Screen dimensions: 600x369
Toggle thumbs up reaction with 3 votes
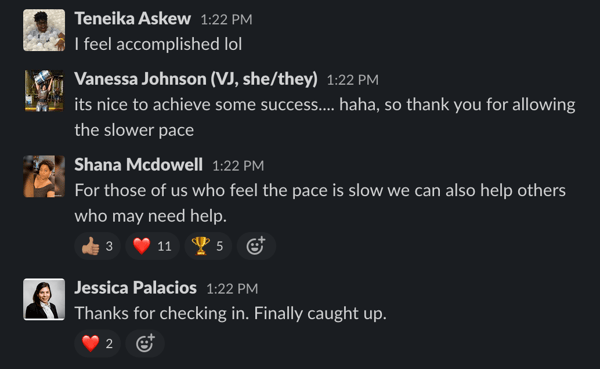click(x=97, y=246)
